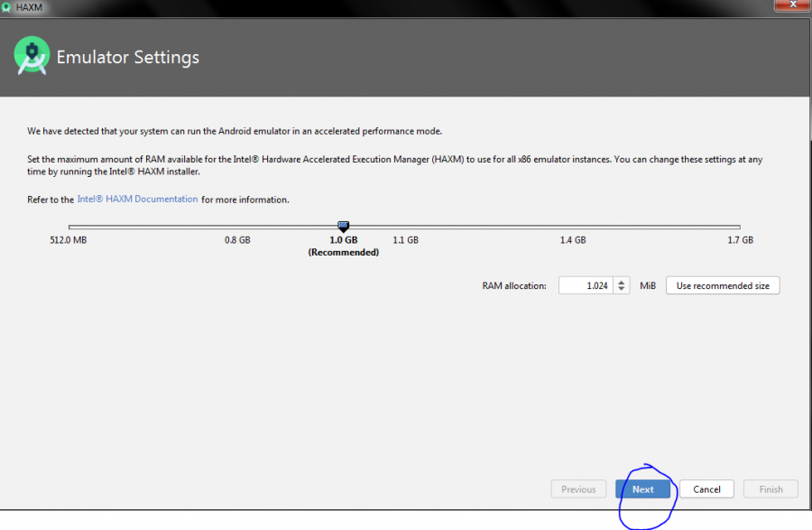Image resolution: width=812 pixels, height=530 pixels.
Task: Click the 1.7 GB slider label
Action: pyautogui.click(x=740, y=240)
